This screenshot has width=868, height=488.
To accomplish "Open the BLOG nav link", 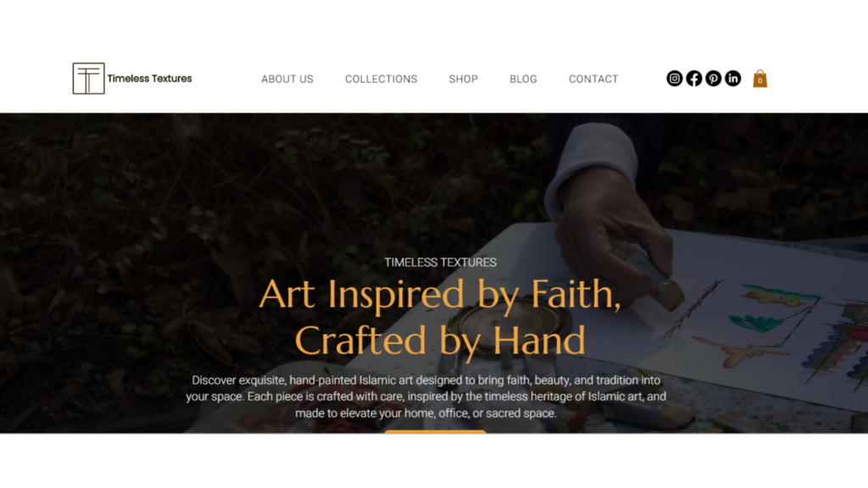I will click(524, 79).
